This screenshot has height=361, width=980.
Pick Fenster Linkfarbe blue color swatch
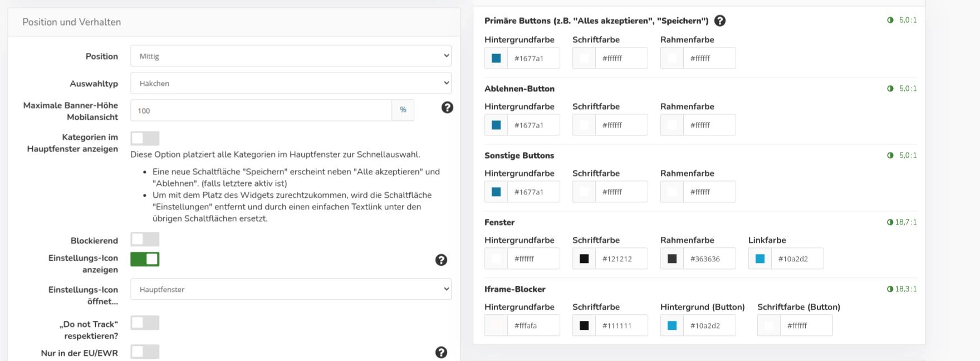(760, 259)
